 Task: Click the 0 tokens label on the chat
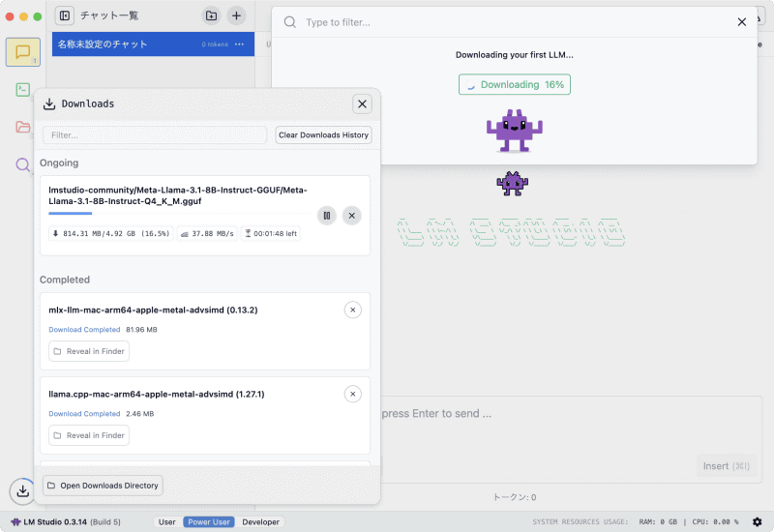pyautogui.click(x=215, y=44)
